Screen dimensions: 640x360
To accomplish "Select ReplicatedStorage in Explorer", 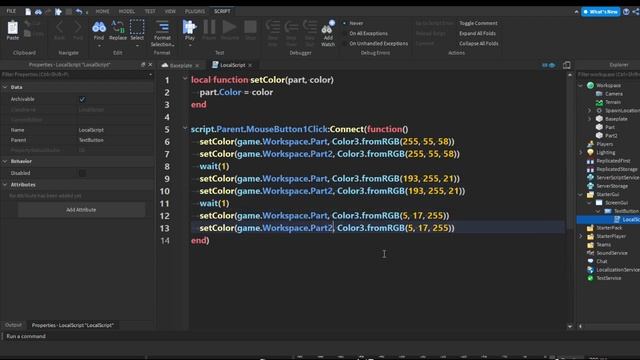I will click(616, 169).
